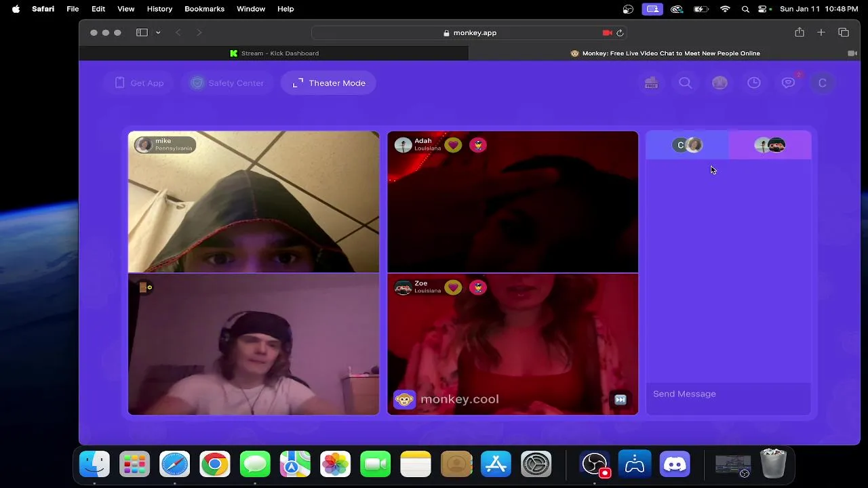Open the History menu

pos(159,9)
